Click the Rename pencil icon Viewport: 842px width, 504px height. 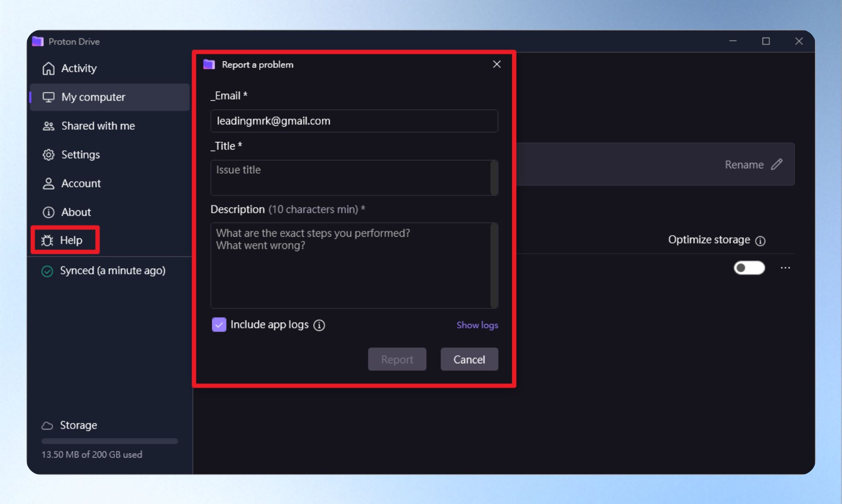[777, 164]
